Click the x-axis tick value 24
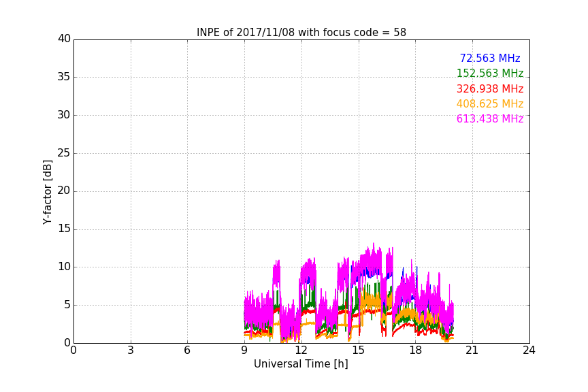 pyautogui.click(x=529, y=350)
